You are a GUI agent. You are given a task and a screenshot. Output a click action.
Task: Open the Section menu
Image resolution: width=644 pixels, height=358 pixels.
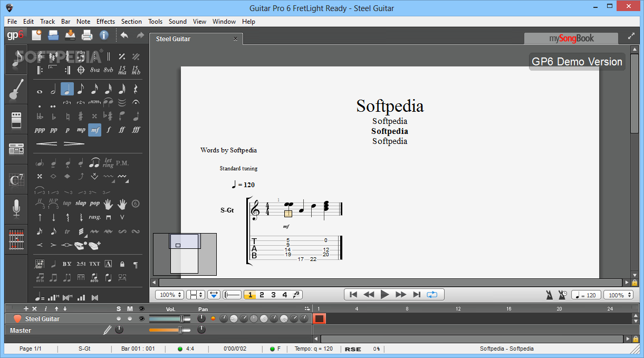pos(131,22)
